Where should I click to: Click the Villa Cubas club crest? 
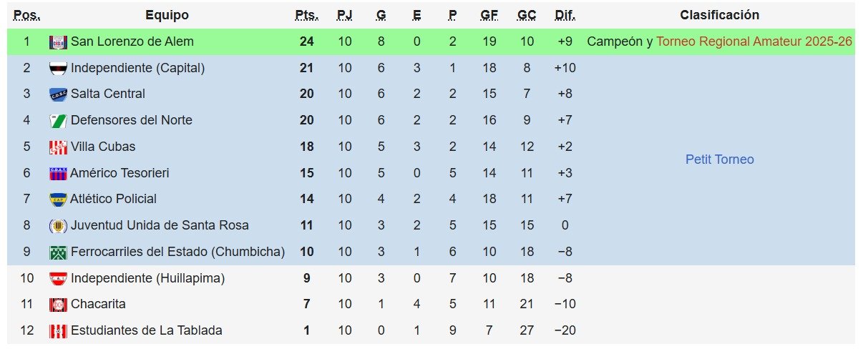pyautogui.click(x=58, y=147)
